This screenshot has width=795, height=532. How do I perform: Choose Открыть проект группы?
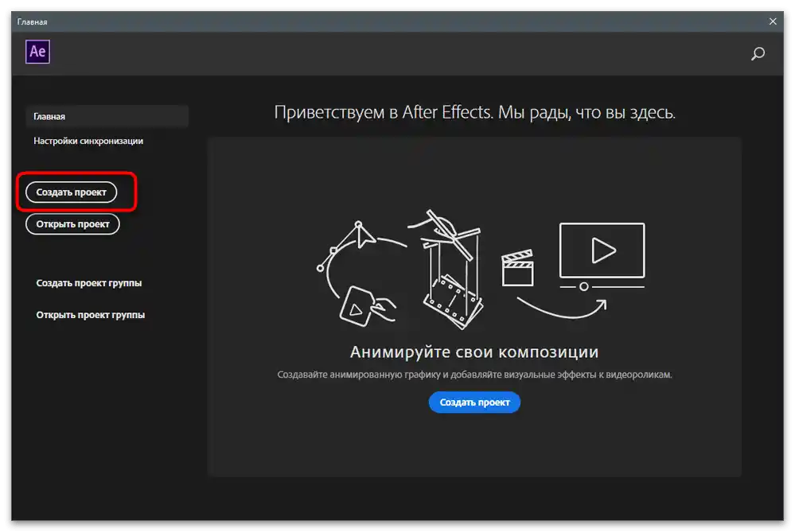[90, 315]
